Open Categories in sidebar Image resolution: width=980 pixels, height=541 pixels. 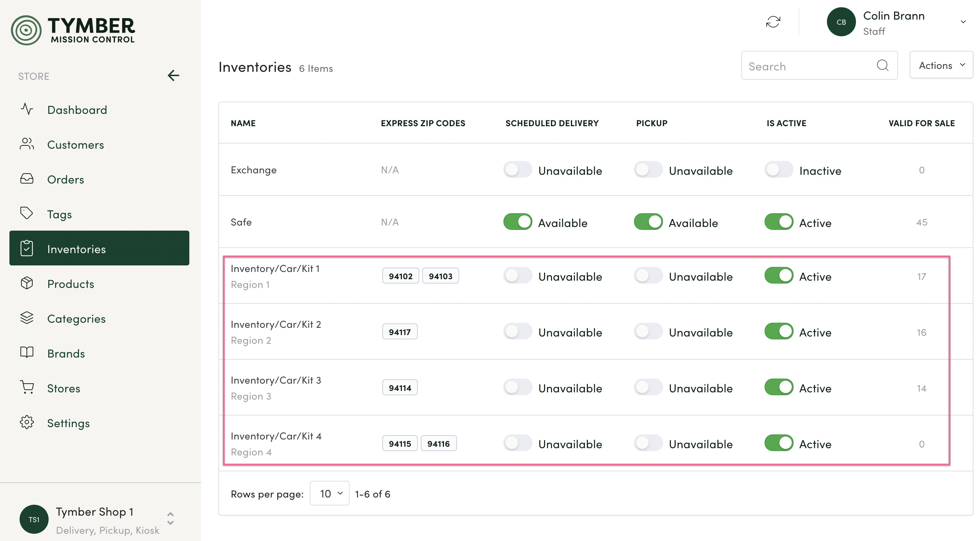coord(76,318)
